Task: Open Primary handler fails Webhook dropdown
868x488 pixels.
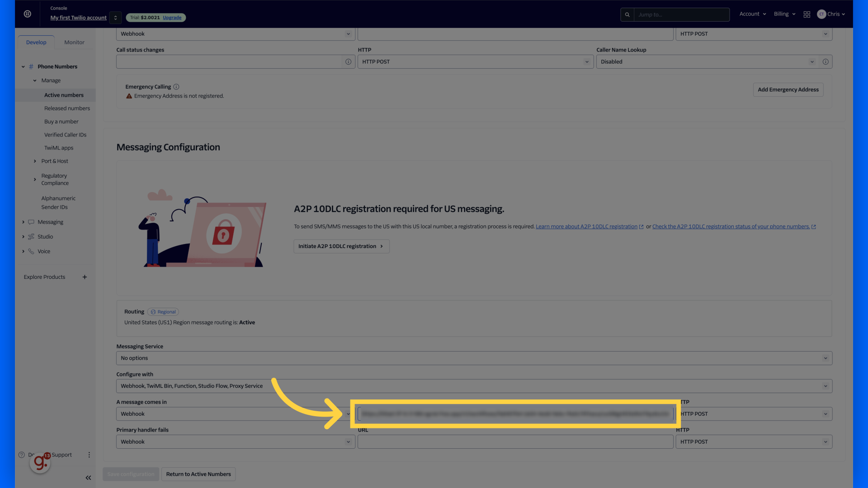Action: (x=236, y=442)
